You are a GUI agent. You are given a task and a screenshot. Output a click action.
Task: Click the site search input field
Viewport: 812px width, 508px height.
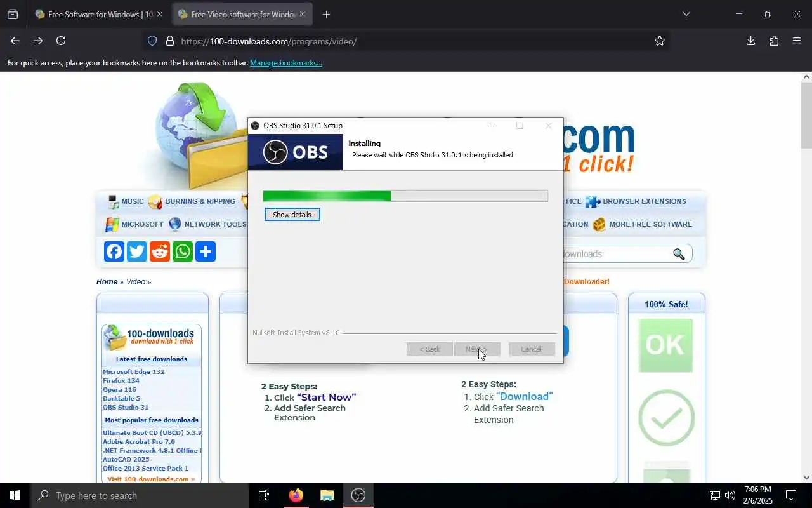(x=615, y=254)
